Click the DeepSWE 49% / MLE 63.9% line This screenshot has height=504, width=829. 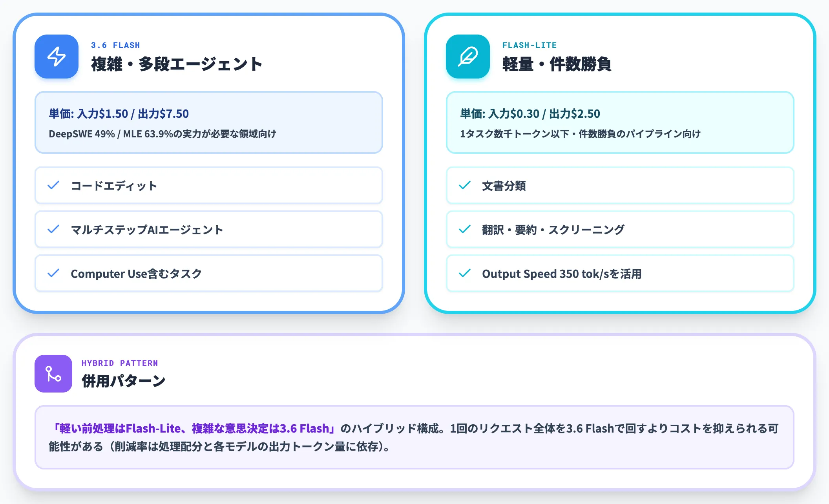[x=163, y=134]
